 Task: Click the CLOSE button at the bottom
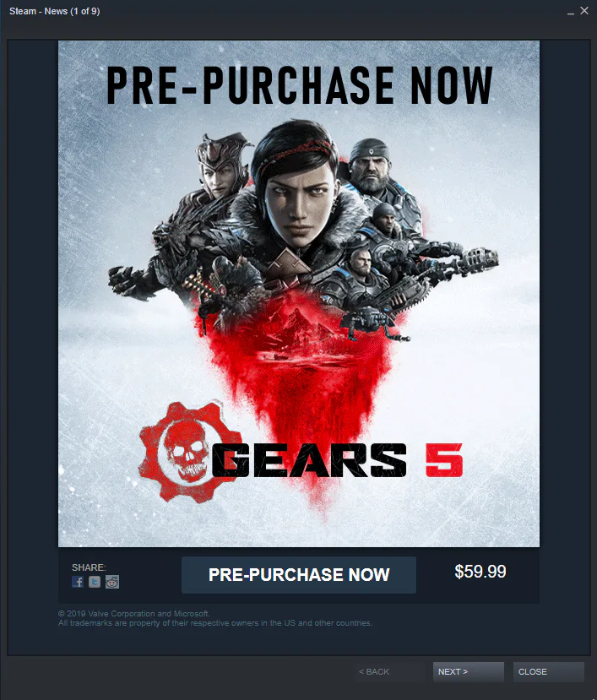pyautogui.click(x=548, y=671)
